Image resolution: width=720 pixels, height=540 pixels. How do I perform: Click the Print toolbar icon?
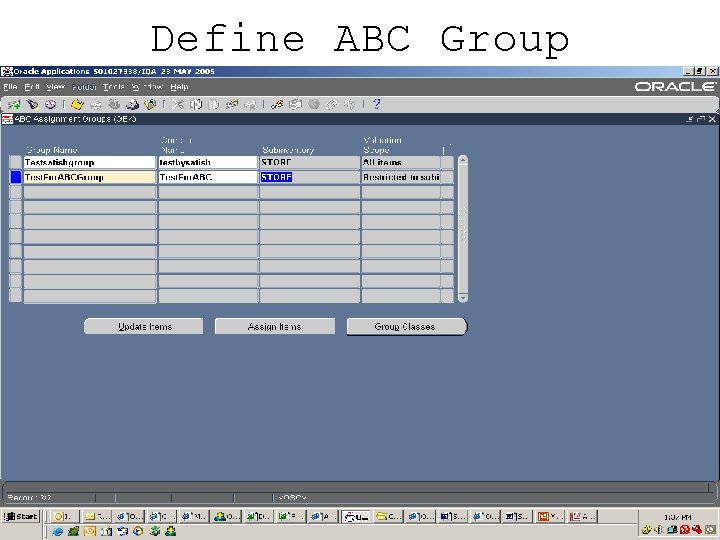pos(132,105)
